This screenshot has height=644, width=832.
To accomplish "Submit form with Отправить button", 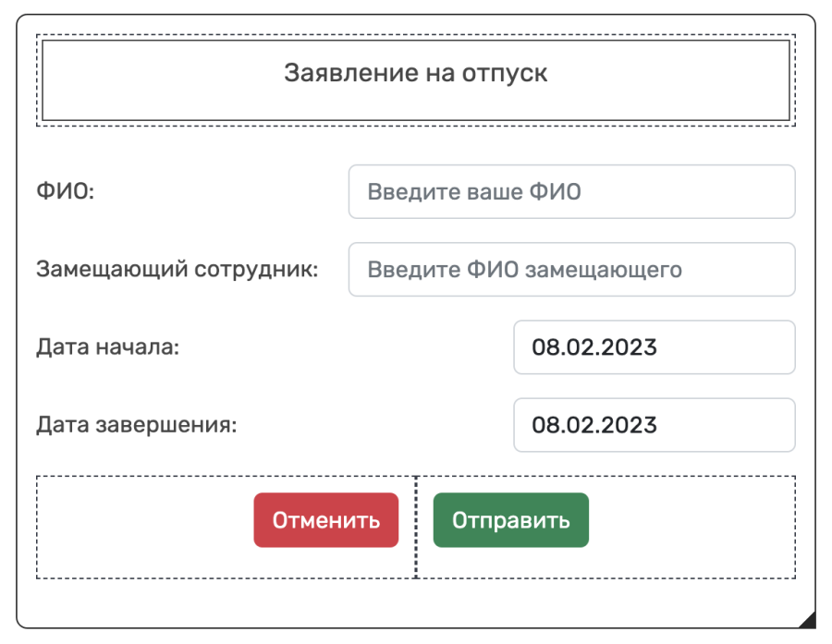I will pyautogui.click(x=511, y=520).
